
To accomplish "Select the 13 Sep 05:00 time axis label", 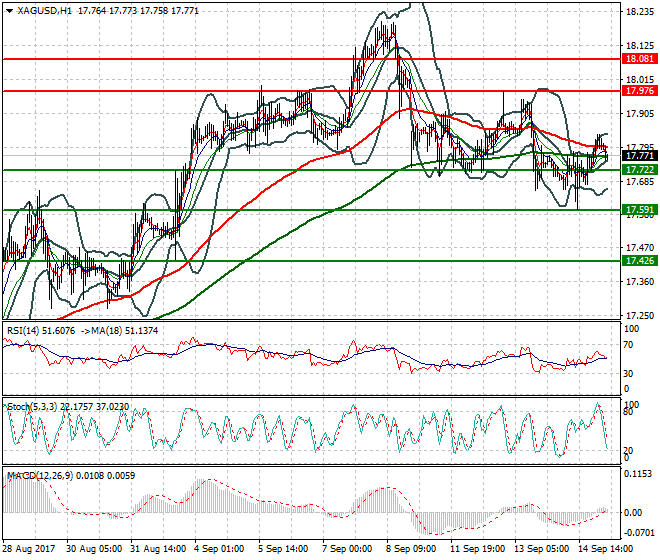I will pos(542,549).
